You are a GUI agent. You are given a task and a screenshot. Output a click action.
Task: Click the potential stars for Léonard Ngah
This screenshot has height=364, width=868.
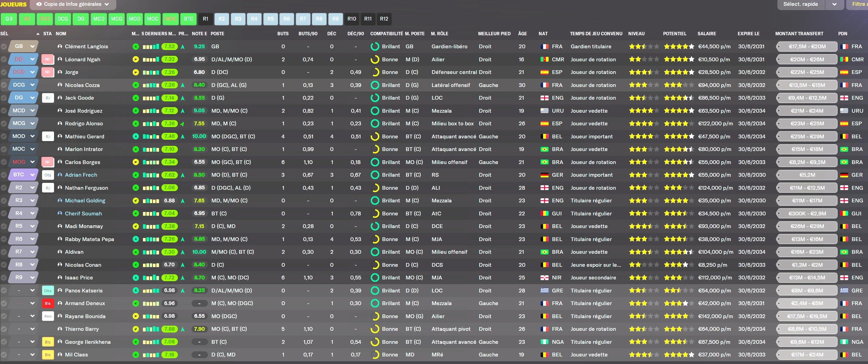click(x=679, y=60)
